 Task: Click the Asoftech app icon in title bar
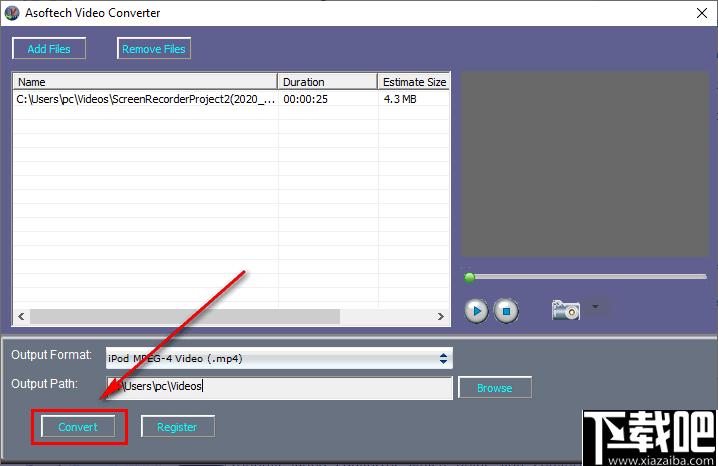13,13
